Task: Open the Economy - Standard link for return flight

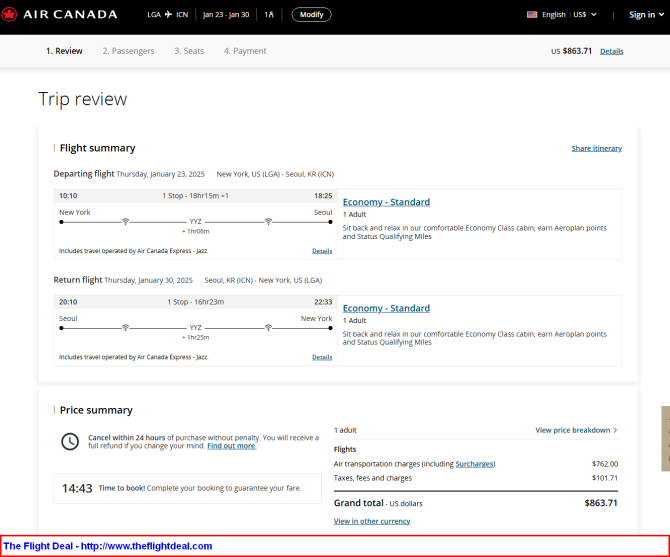Action: click(x=386, y=308)
